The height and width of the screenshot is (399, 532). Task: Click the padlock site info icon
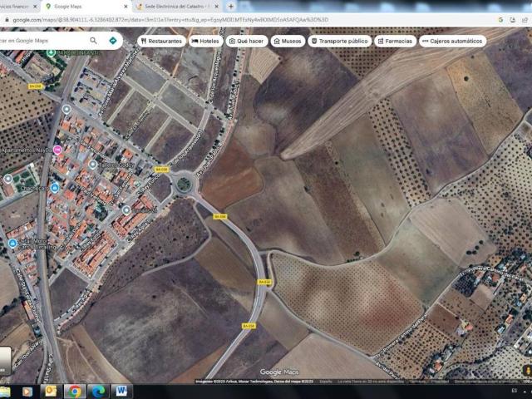coord(6,20)
